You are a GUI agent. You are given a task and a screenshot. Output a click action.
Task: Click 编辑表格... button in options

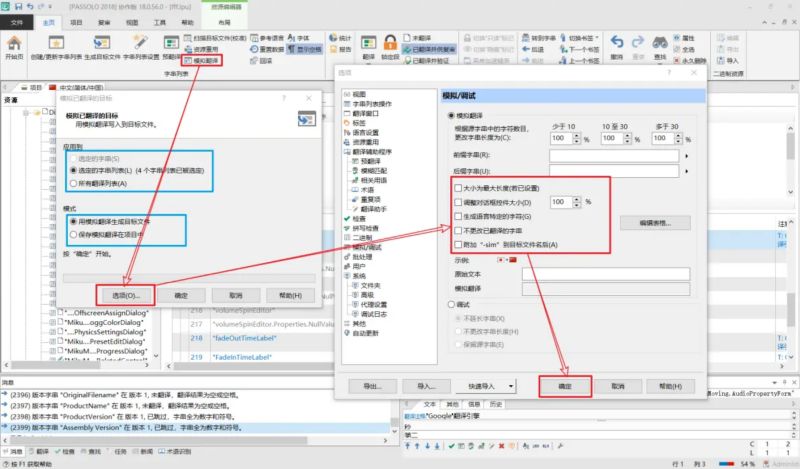(656, 222)
